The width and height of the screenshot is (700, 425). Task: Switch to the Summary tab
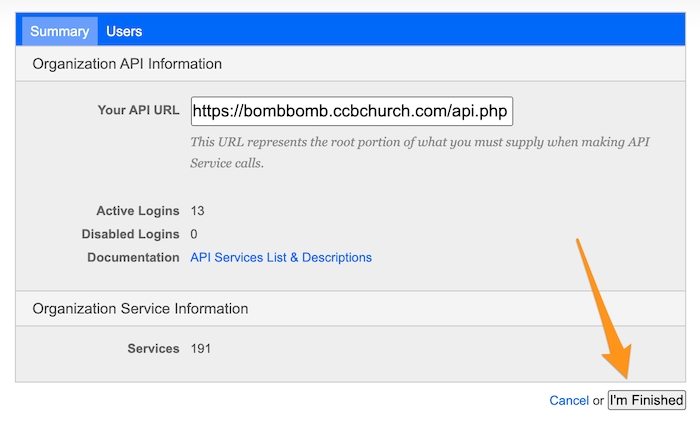tap(59, 31)
